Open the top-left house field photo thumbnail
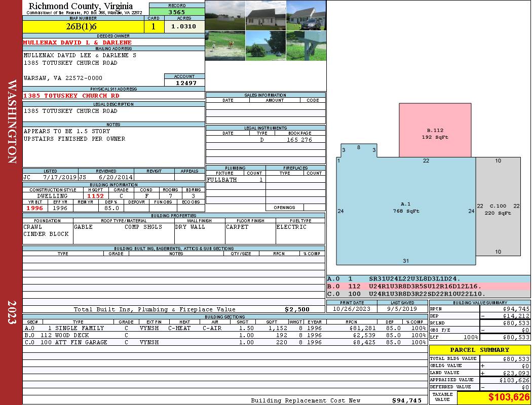This screenshot has height=405, width=532. tap(225, 16)
